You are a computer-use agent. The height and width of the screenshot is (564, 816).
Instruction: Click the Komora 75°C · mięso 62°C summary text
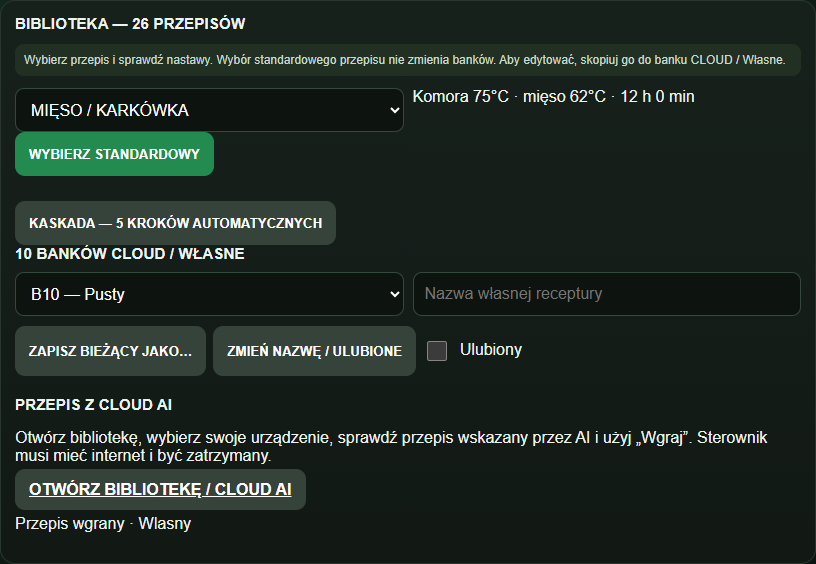[553, 97]
